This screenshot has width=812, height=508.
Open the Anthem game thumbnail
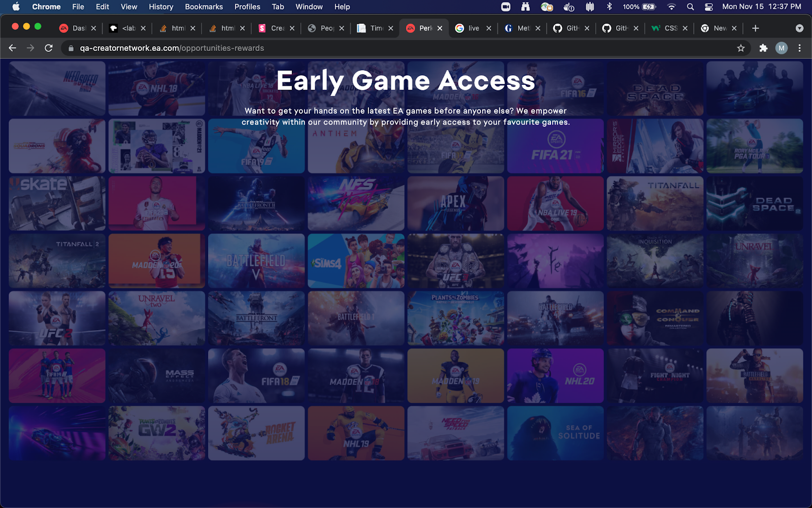[356, 146]
